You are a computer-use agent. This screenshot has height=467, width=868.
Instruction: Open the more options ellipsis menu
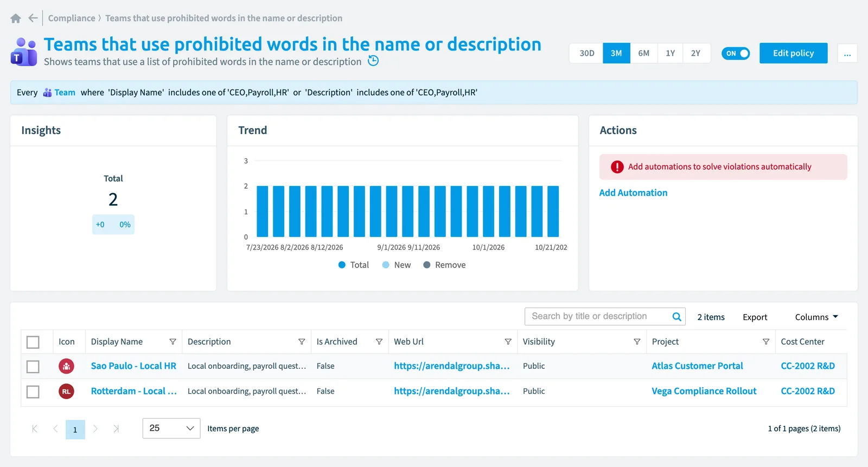coord(847,53)
